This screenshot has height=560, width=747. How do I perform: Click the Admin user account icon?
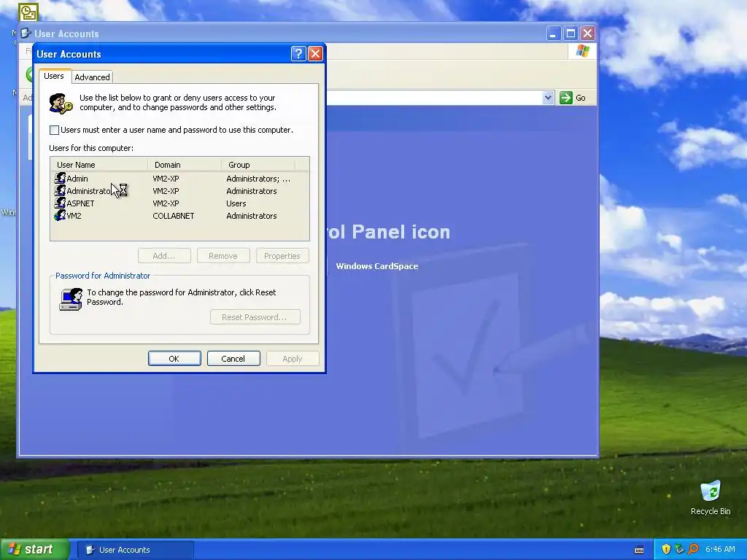coord(60,178)
